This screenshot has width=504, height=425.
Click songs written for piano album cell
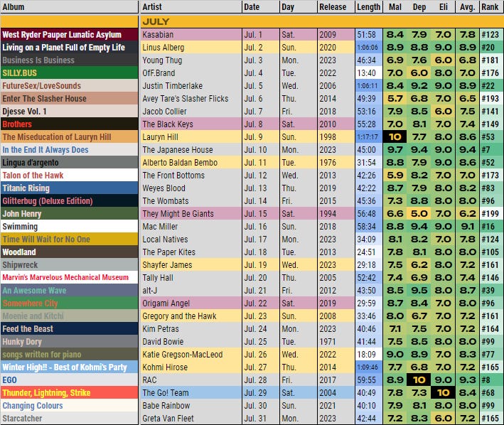[70, 355]
